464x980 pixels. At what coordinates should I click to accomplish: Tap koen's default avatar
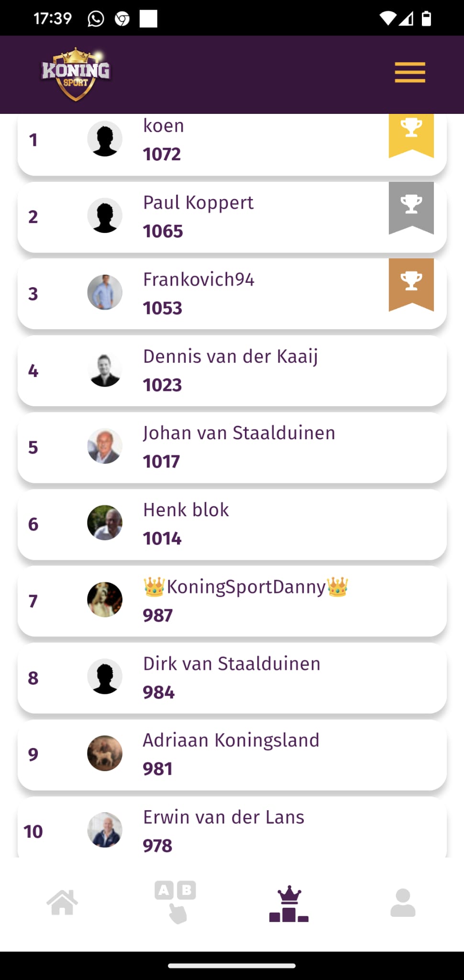pyautogui.click(x=105, y=139)
